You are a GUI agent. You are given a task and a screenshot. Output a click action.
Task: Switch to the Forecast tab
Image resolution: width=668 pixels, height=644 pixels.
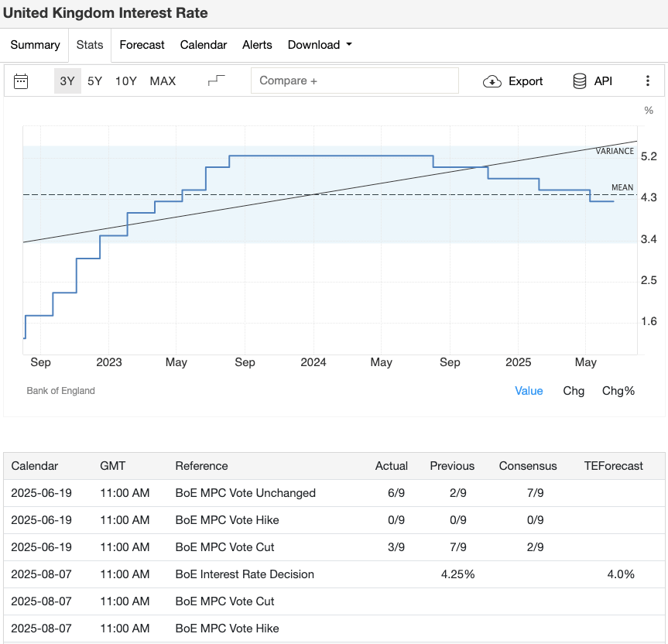tap(142, 45)
